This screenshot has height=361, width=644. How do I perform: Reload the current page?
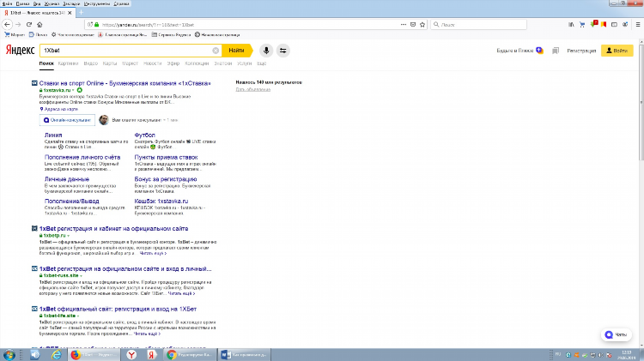[28, 25]
